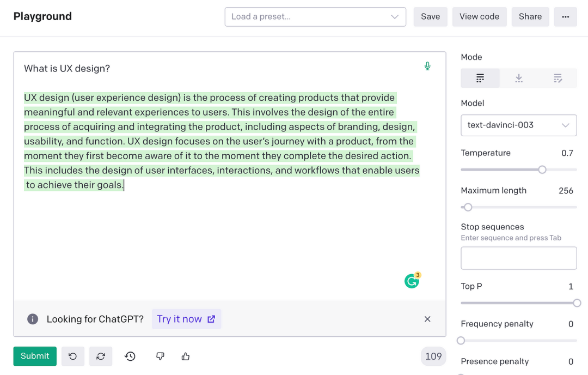Expand the text-davinci-003 model dropdown
Image resolution: width=588 pixels, height=375 pixels.
coord(518,125)
